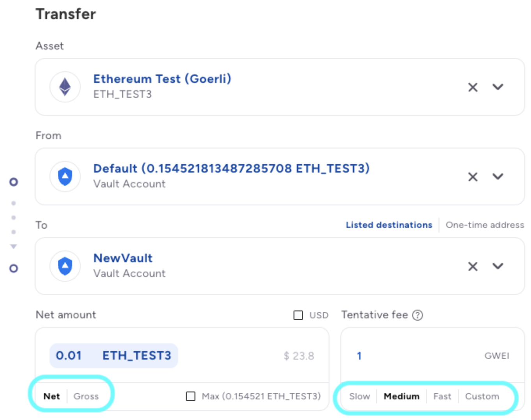Choose the Fast fee option

click(442, 396)
